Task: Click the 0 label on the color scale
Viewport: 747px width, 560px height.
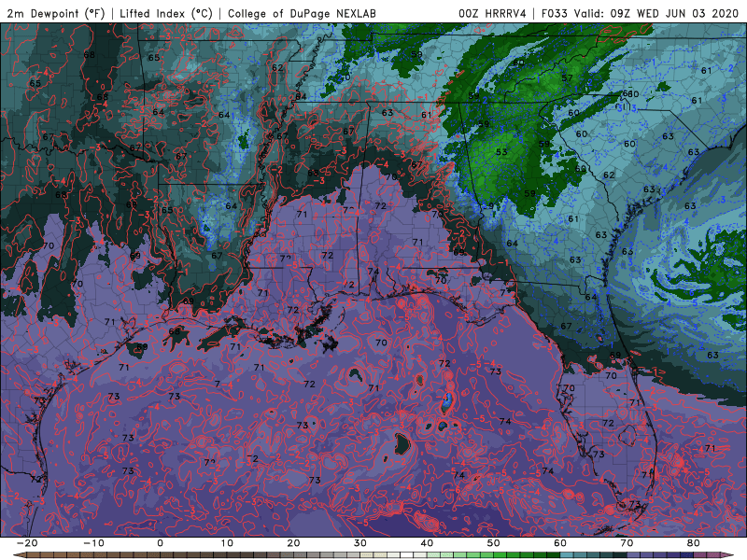Action: point(160,543)
